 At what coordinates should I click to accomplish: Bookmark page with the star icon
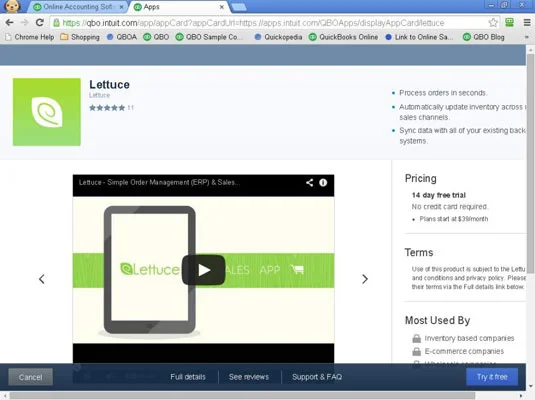[x=493, y=23]
